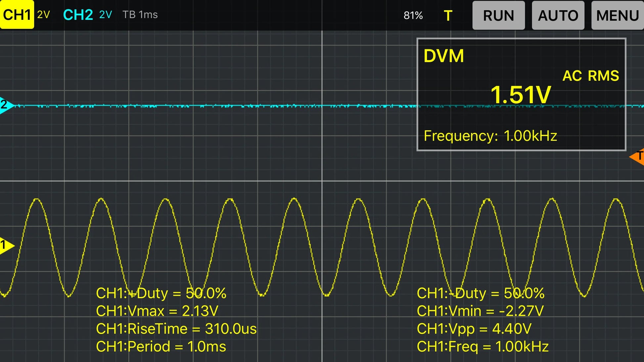Click the orange trigger level marker
644x362 pixels.
click(x=637, y=157)
